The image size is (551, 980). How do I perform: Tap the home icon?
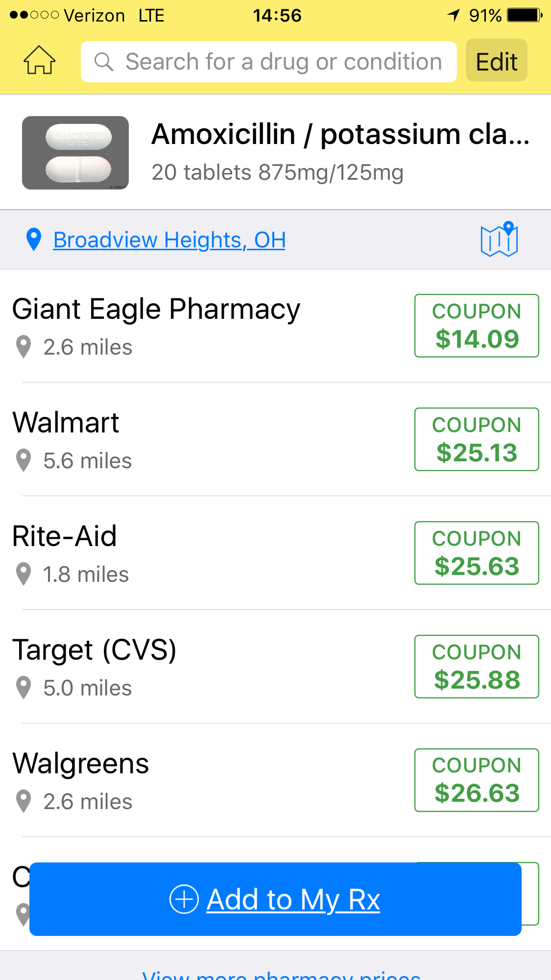click(x=39, y=60)
